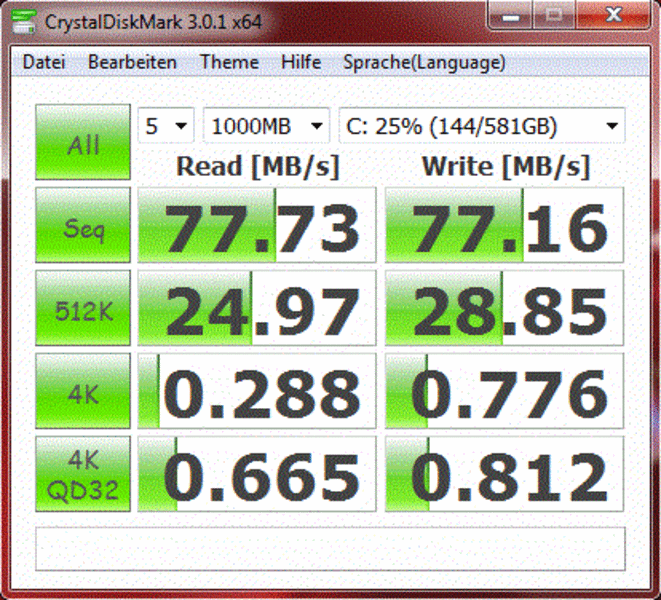
Task: Click the Seq write result 77.16
Action: 505,225
